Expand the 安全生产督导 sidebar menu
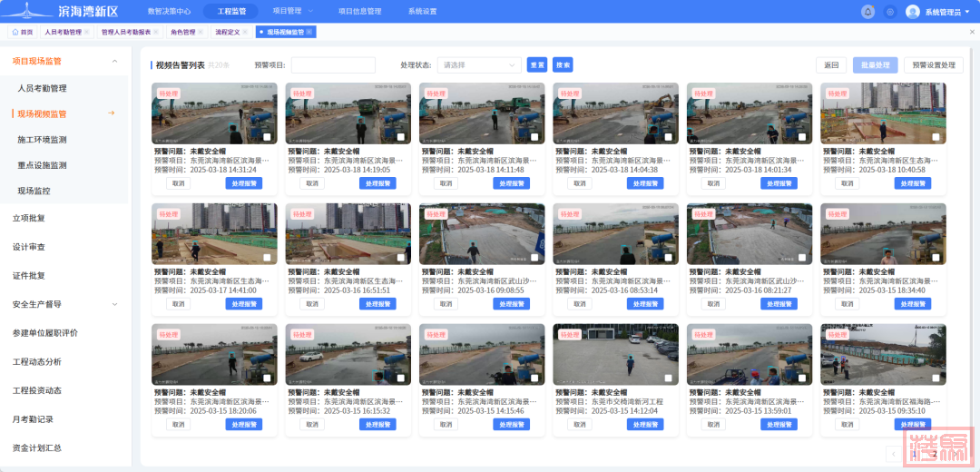 click(x=114, y=304)
